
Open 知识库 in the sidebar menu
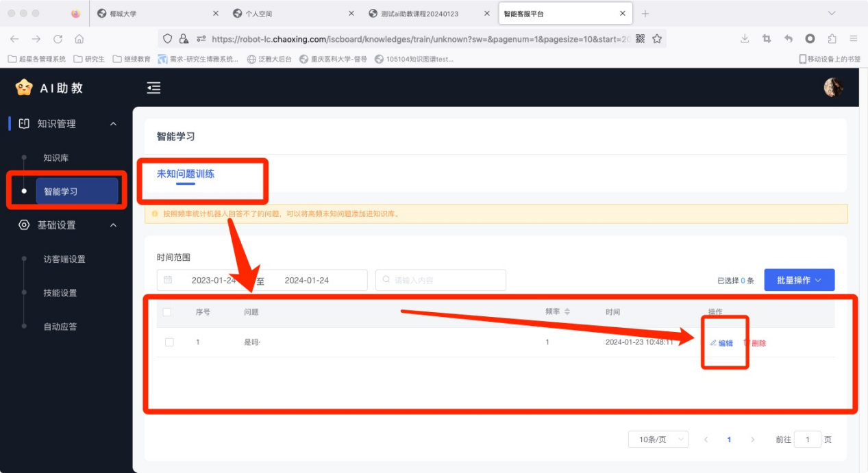click(56, 158)
